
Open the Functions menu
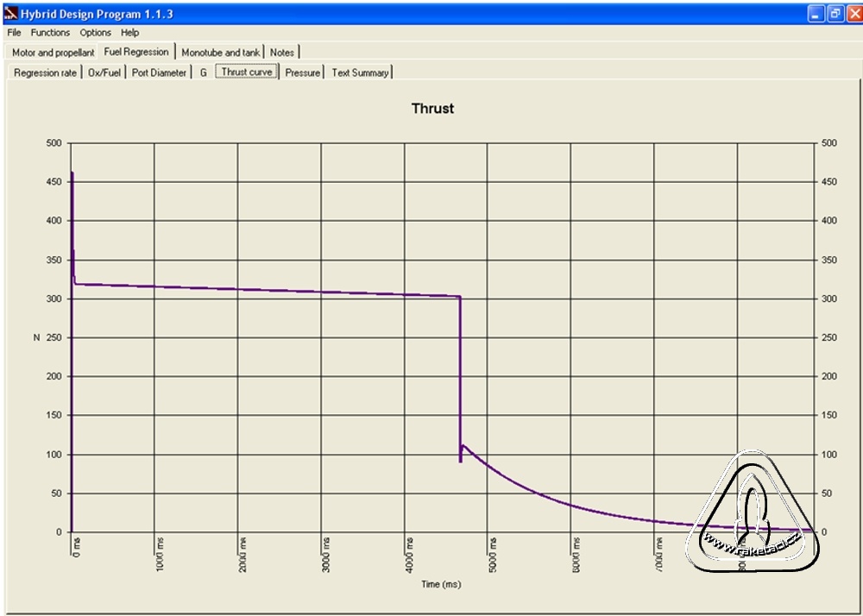[x=50, y=33]
